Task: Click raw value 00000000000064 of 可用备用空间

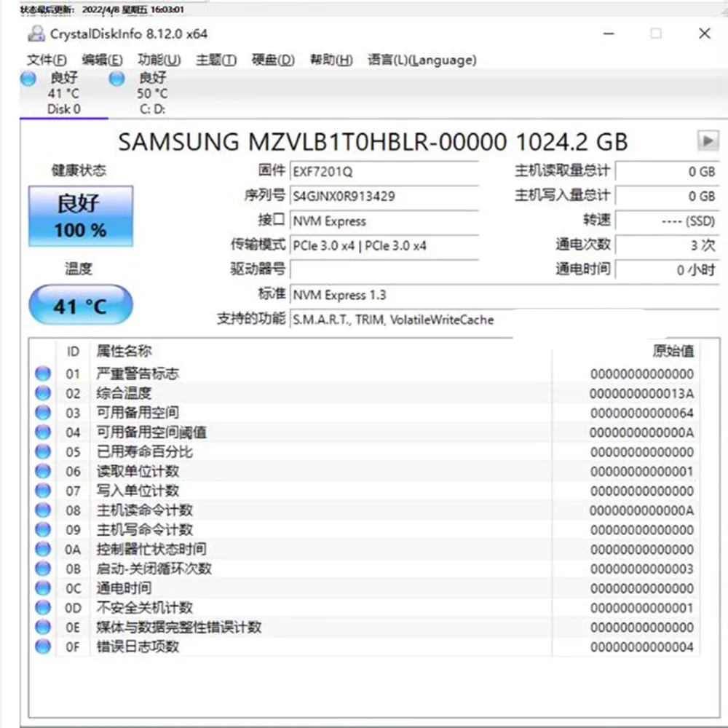Action: pos(641,414)
